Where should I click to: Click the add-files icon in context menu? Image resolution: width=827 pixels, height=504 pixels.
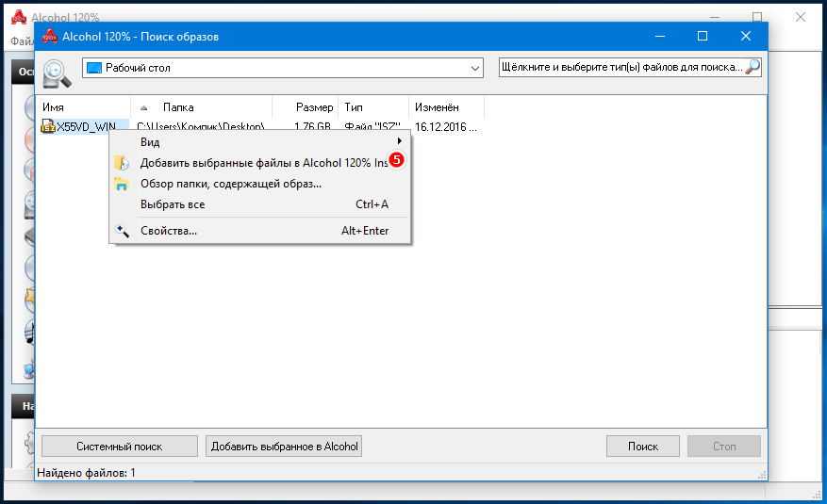pyautogui.click(x=122, y=163)
